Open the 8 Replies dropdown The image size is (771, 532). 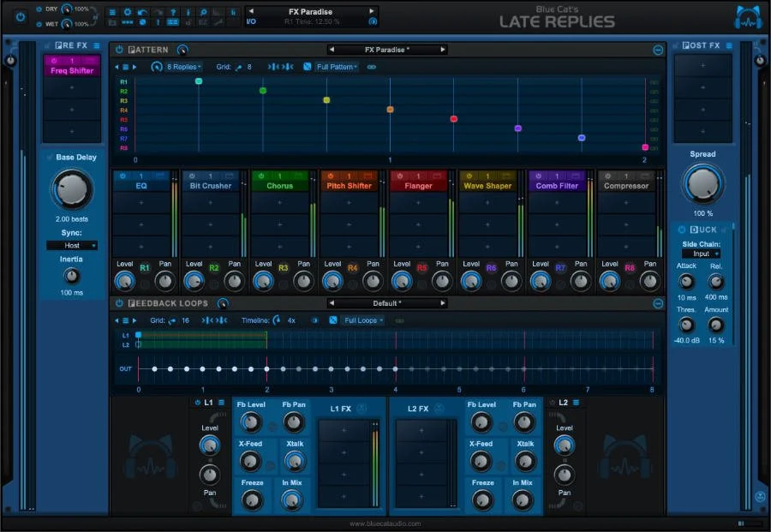click(184, 67)
